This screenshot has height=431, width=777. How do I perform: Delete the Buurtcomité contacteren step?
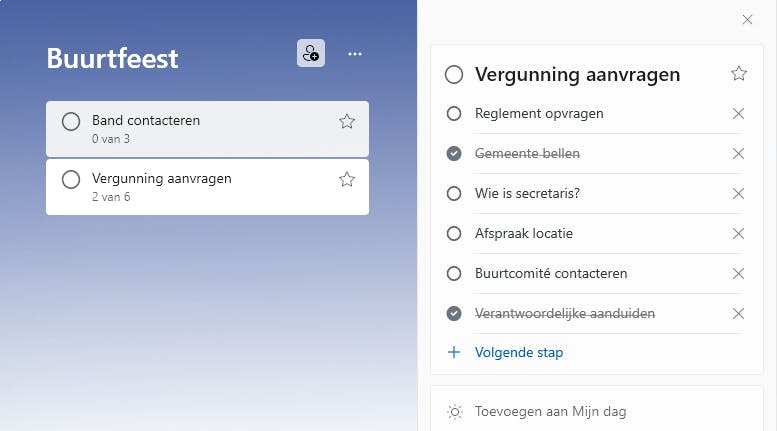tap(739, 274)
